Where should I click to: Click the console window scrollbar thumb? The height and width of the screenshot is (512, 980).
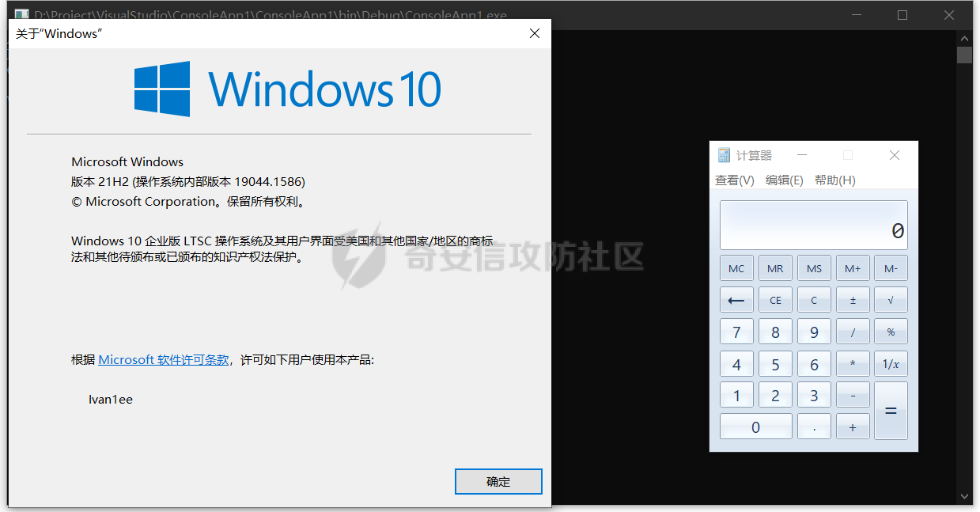[964, 55]
